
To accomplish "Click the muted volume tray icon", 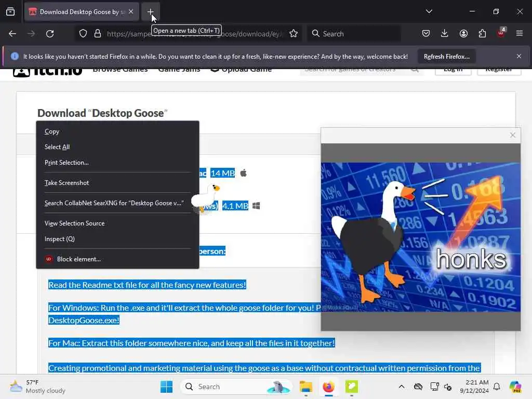I will click(448, 387).
